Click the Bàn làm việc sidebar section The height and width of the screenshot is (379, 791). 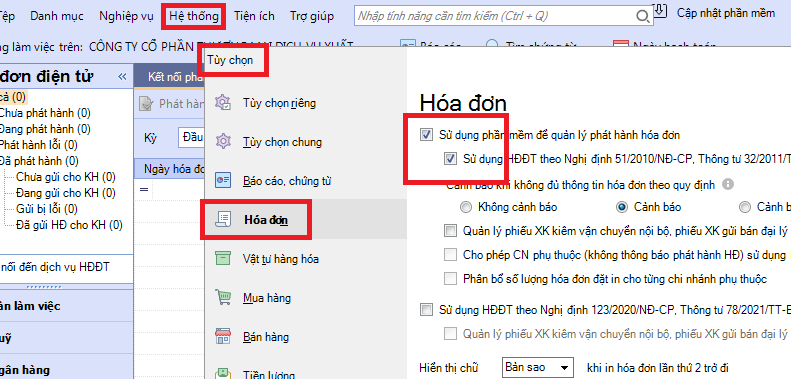pyautogui.click(x=67, y=306)
